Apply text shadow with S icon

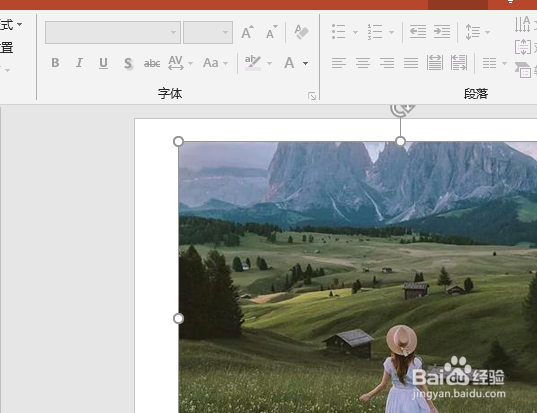click(x=128, y=63)
